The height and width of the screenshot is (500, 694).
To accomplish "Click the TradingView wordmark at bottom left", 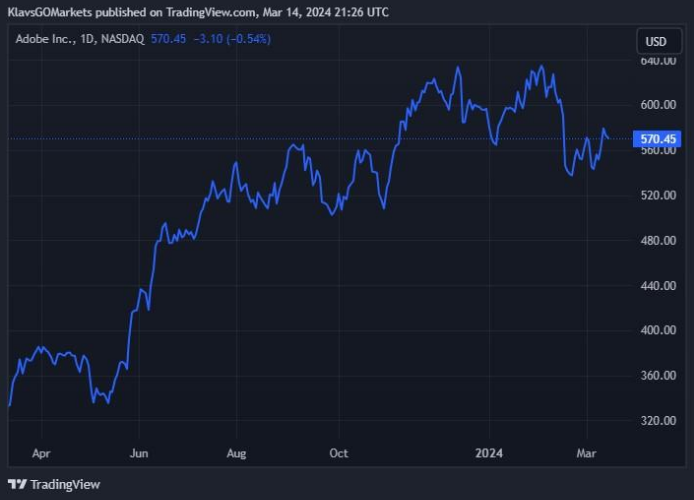I will (x=65, y=484).
